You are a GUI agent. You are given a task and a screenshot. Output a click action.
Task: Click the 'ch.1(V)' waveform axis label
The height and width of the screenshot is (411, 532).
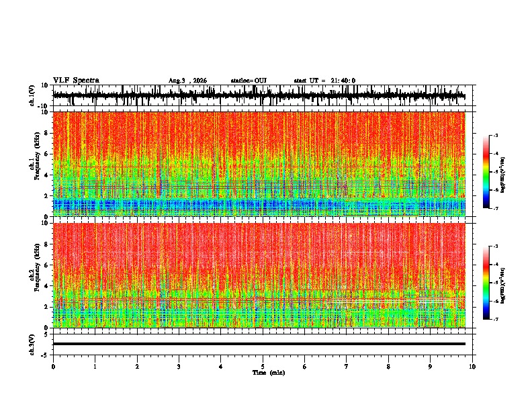(x=32, y=95)
